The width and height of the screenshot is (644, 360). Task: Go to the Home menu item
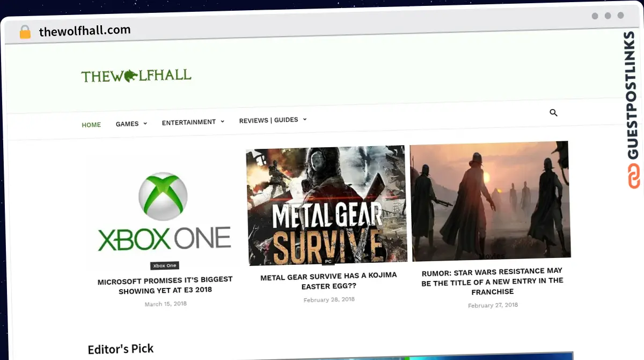tap(91, 125)
